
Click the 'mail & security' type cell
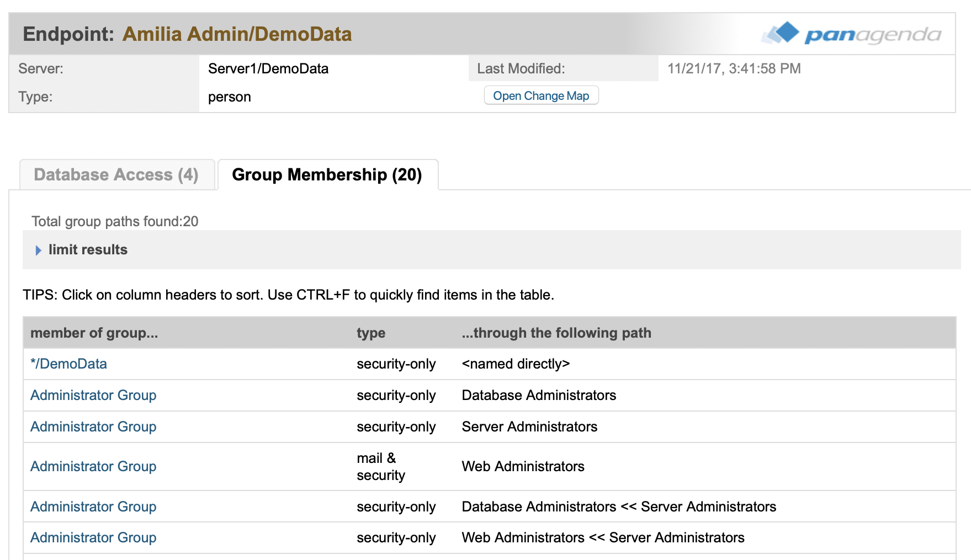click(381, 467)
